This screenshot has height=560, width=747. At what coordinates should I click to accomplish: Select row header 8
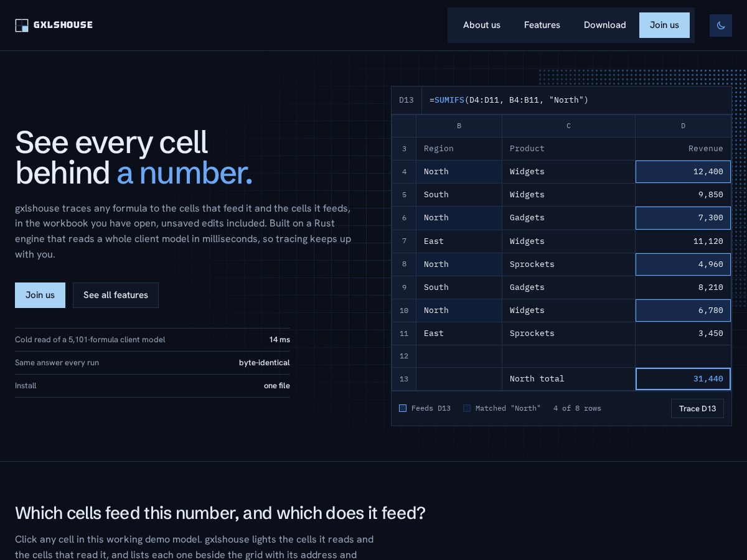404,264
